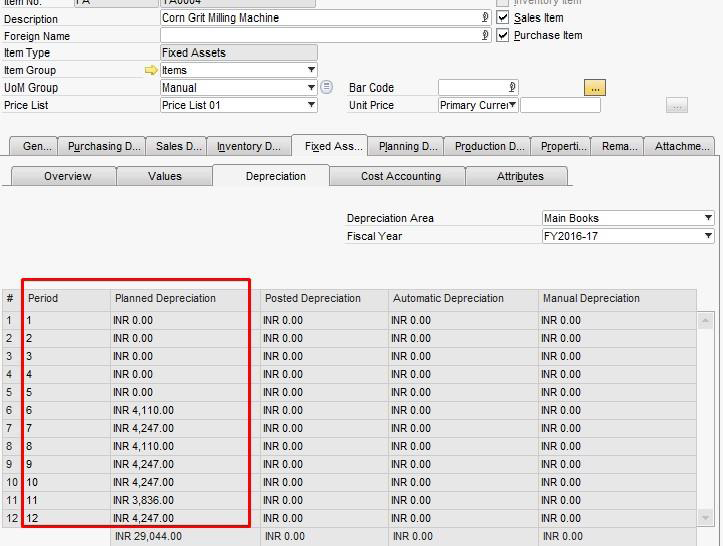Switch to the Values sub-tab
Viewport: 723px width, 546px height.
coord(165,176)
